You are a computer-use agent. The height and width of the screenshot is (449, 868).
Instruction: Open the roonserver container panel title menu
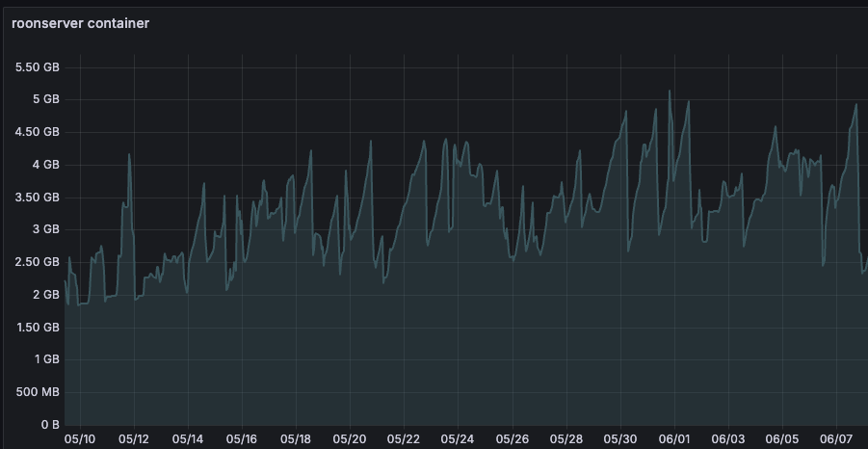click(80, 23)
